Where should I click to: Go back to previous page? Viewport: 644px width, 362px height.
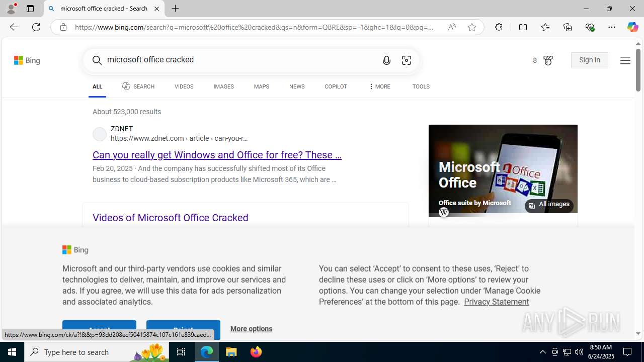[x=14, y=27]
